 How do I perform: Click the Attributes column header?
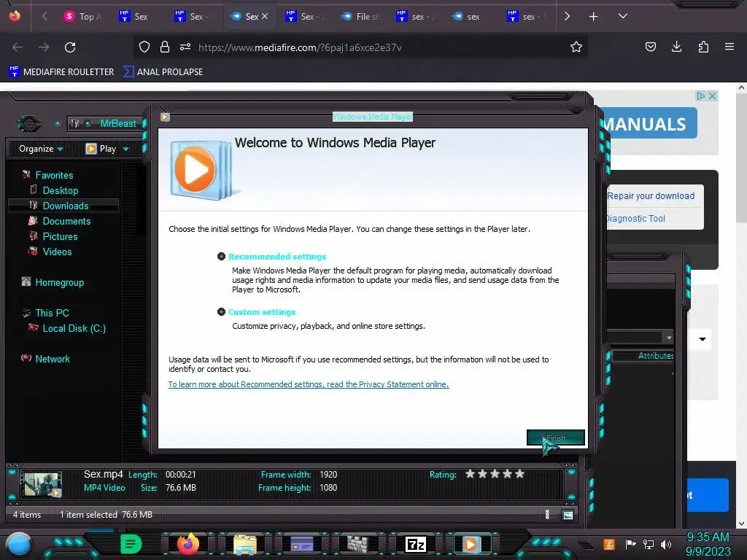pos(655,356)
